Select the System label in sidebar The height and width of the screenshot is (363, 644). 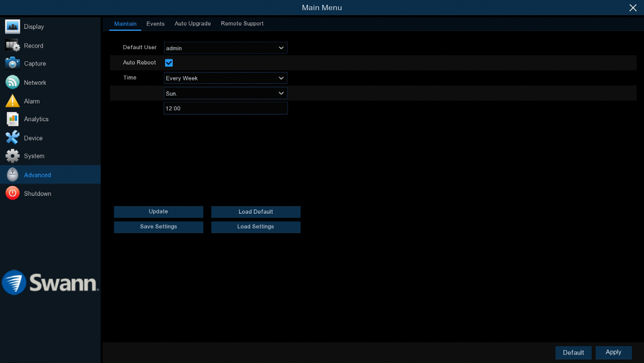pyautogui.click(x=34, y=156)
